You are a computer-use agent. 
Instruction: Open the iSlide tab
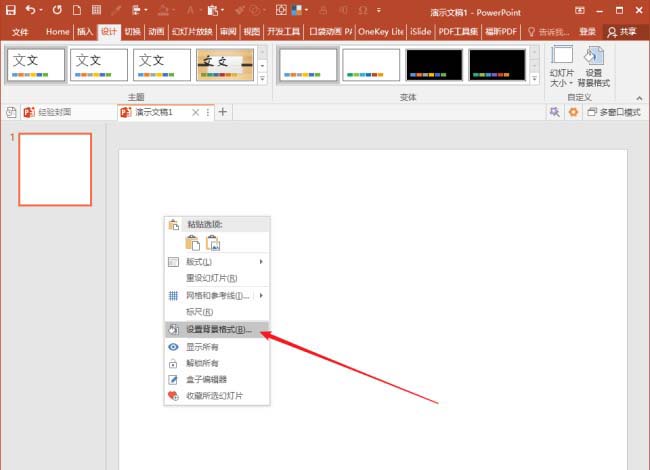pyautogui.click(x=421, y=31)
